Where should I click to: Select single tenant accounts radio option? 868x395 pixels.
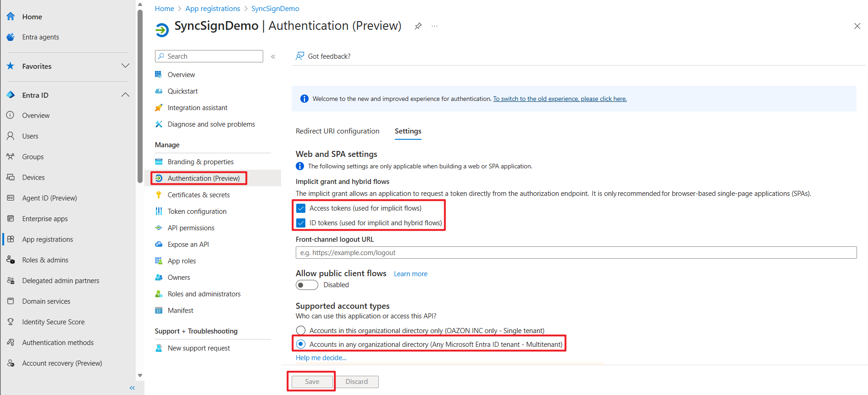(x=301, y=330)
